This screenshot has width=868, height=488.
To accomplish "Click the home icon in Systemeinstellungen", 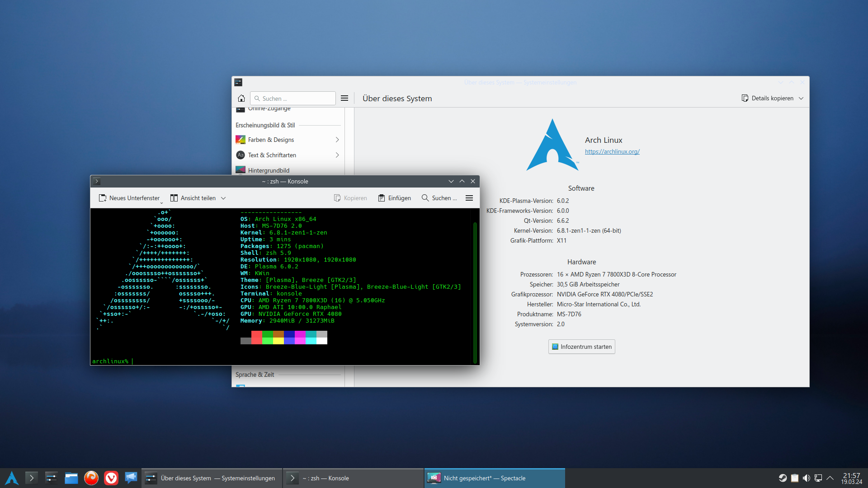I will [241, 98].
